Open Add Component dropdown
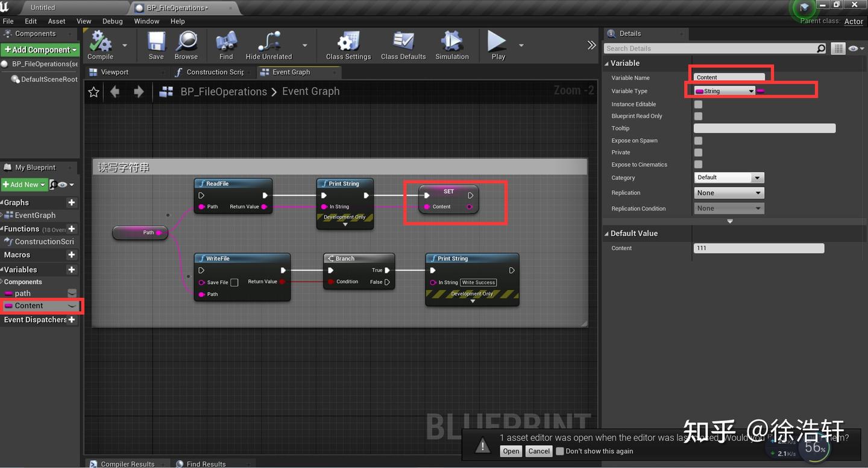Image resolution: width=868 pixels, height=468 pixels. 40,49
